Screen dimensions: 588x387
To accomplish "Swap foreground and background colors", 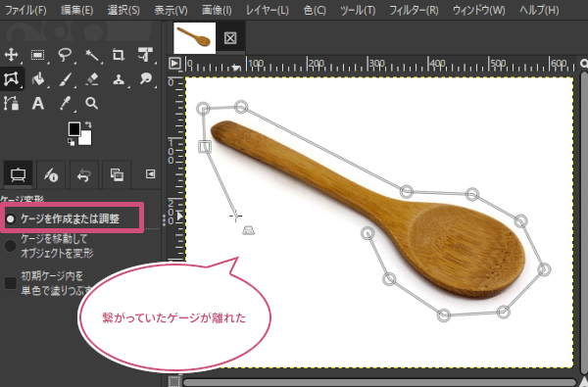I will [88, 125].
